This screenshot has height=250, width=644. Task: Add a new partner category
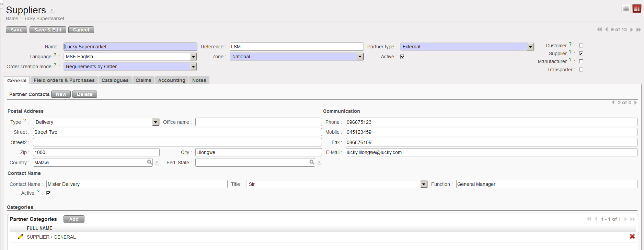[74, 219]
